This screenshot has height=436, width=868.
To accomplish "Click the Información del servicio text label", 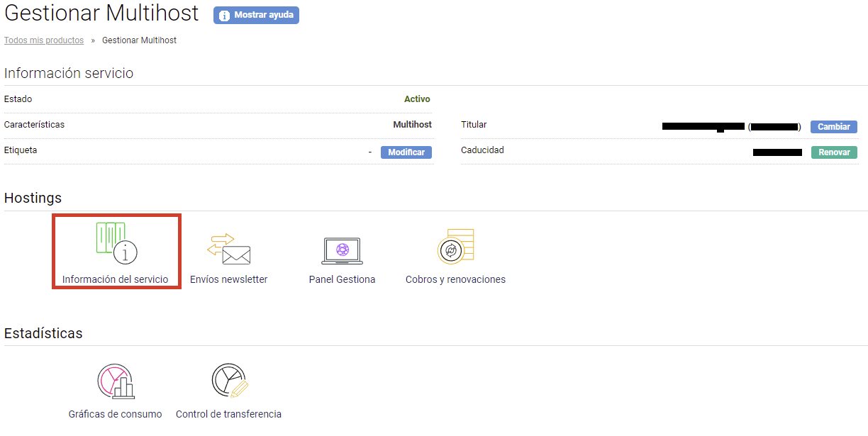I will 116,279.
